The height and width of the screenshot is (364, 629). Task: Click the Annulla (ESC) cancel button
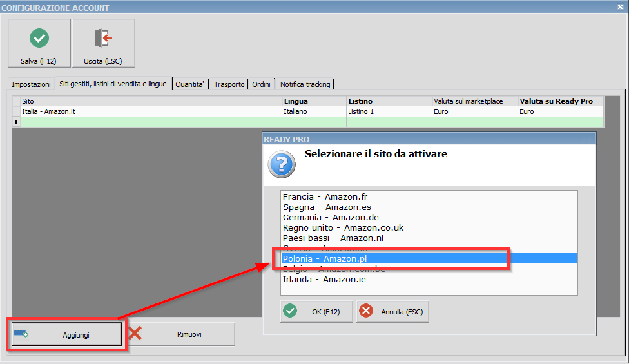pyautogui.click(x=392, y=311)
